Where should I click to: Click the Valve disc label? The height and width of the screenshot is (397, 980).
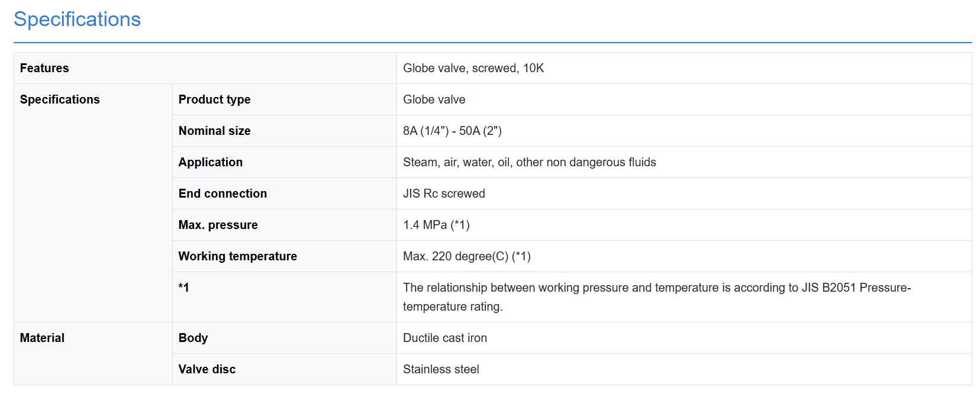point(207,369)
